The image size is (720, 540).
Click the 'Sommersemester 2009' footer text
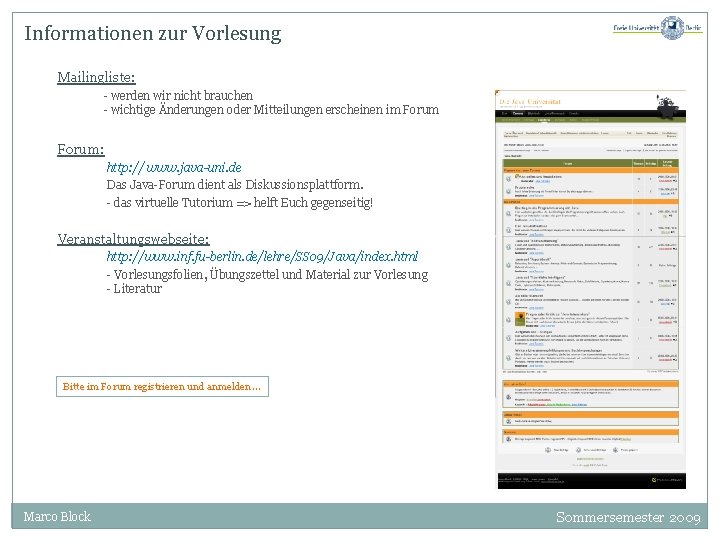(628, 518)
